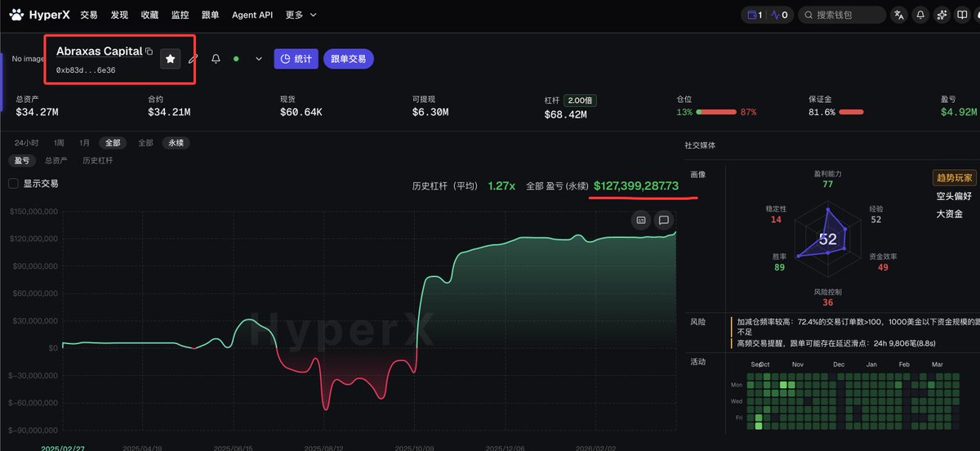980x451 pixels.
Task: Expand the 更多 dropdown menu
Action: (301, 15)
